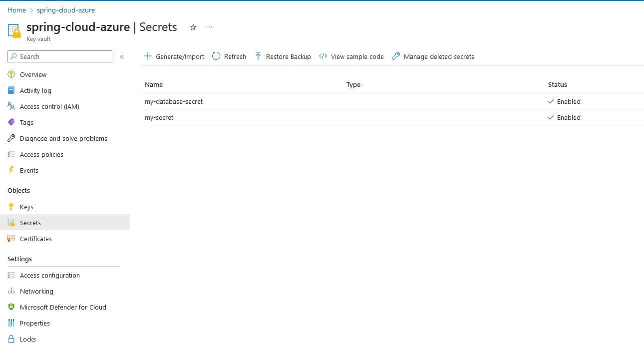Open Properties settings

point(35,323)
